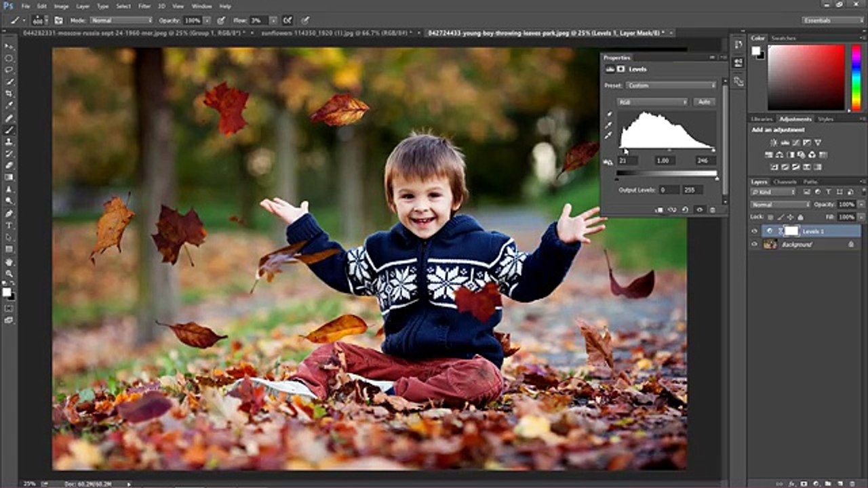The height and width of the screenshot is (488, 868).
Task: Open the Flow slider dropdown
Action: pyautogui.click(x=273, y=20)
